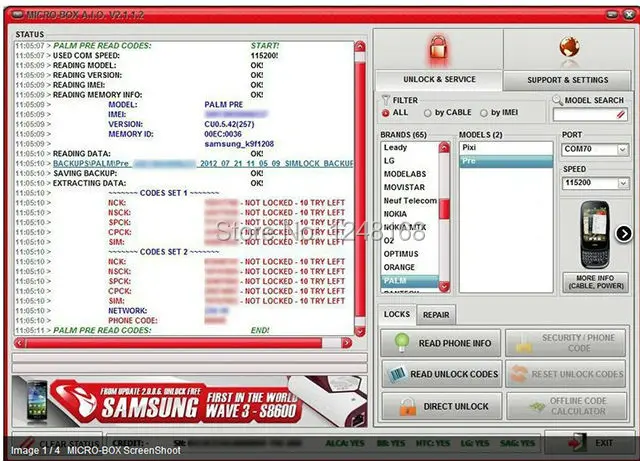The image size is (640, 461).
Task: Click the EXIT button
Action: pyautogui.click(x=590, y=443)
